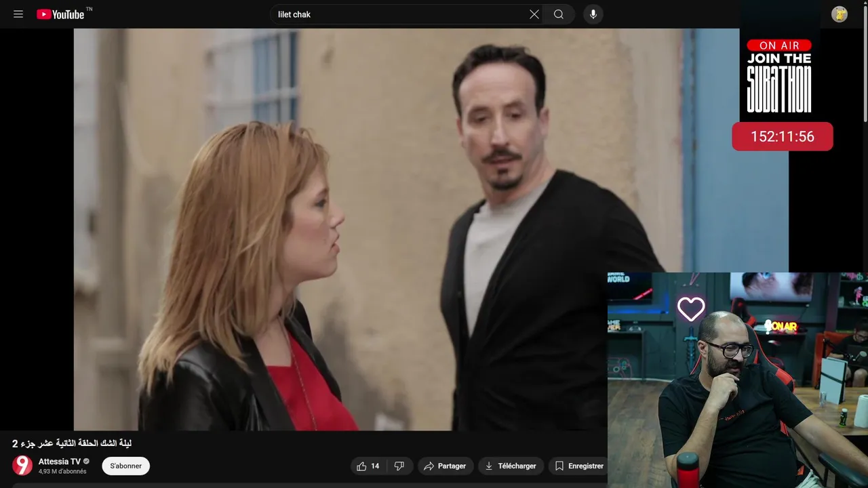
Task: Open the Attessia TV channel name
Action: 60,462
